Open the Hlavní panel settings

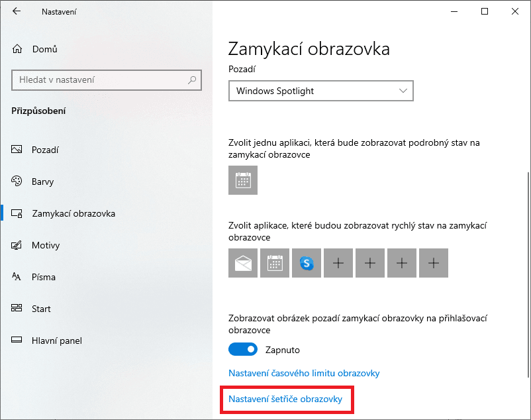[x=56, y=341]
